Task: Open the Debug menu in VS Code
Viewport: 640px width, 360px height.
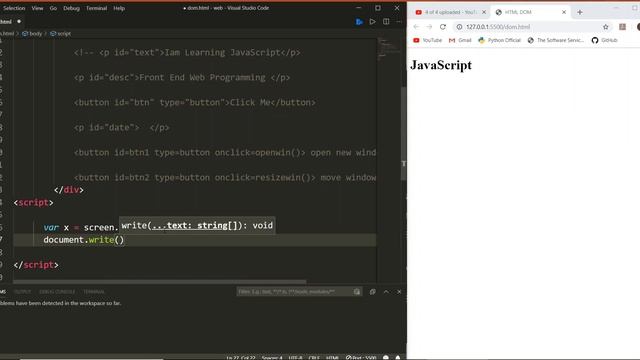Action: 71,8
